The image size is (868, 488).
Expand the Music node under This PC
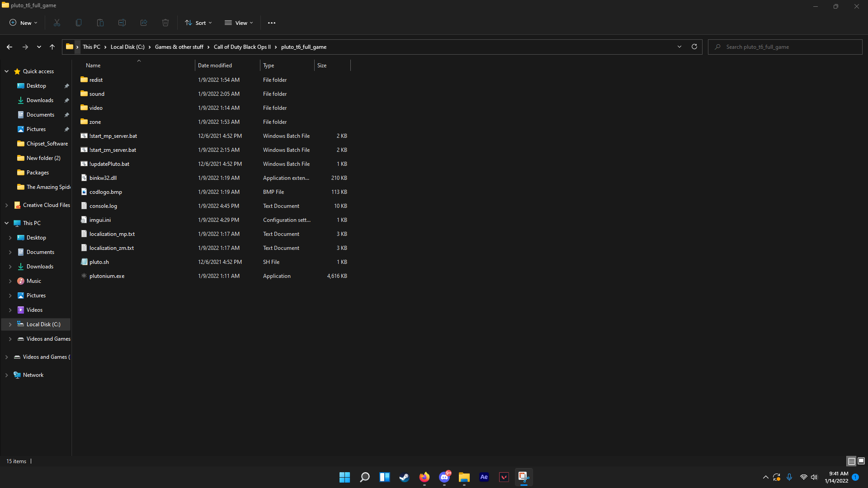tap(10, 281)
